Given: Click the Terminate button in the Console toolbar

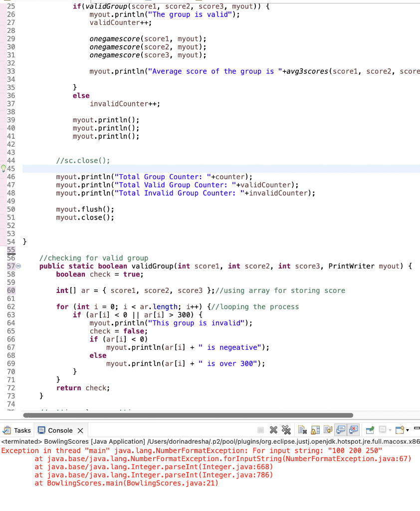Looking at the screenshot, I should pyautogui.click(x=261, y=430).
